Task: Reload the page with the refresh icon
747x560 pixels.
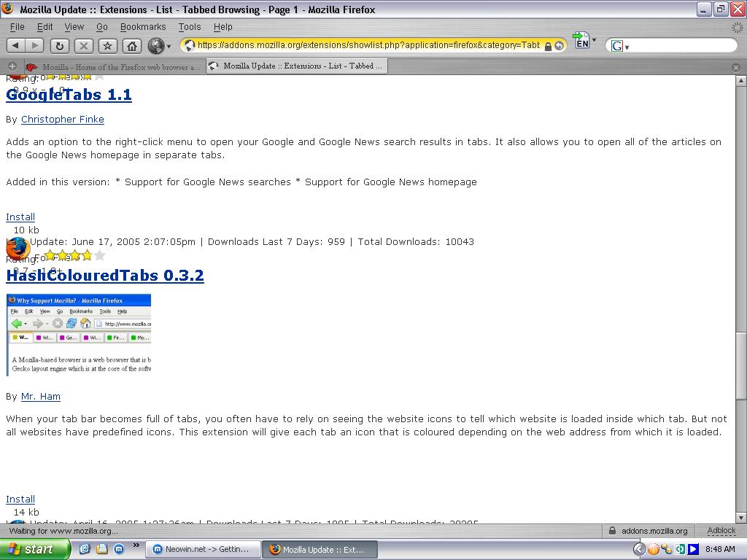Action: coord(59,46)
